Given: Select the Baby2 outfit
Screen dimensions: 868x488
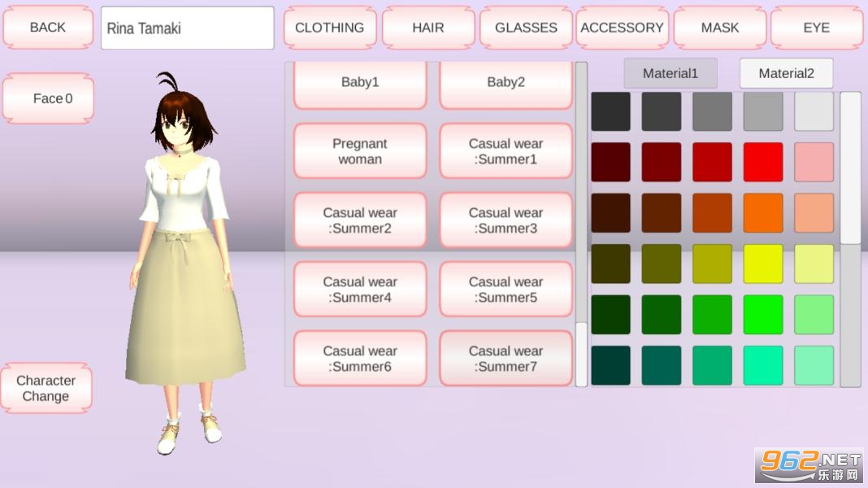Looking at the screenshot, I should click(x=506, y=83).
